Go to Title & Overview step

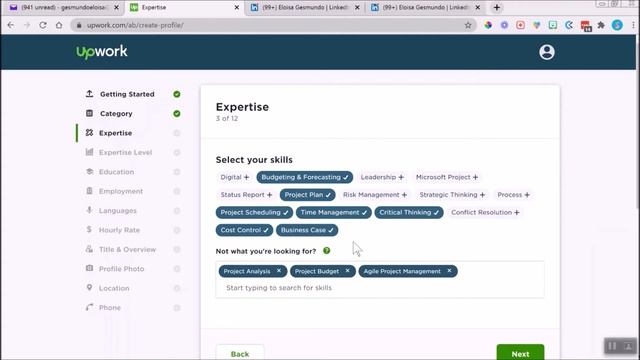pyautogui.click(x=127, y=249)
